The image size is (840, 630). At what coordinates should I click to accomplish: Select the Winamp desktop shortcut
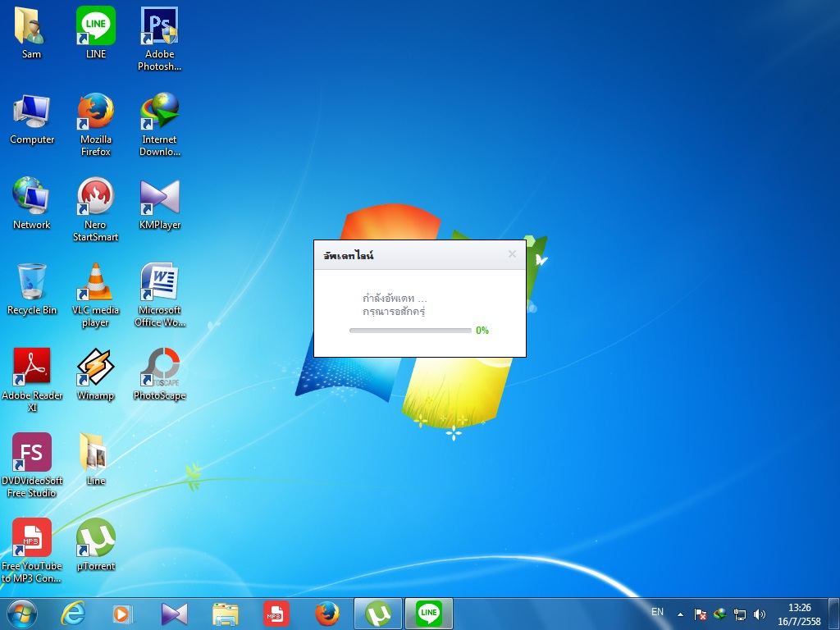(95, 374)
